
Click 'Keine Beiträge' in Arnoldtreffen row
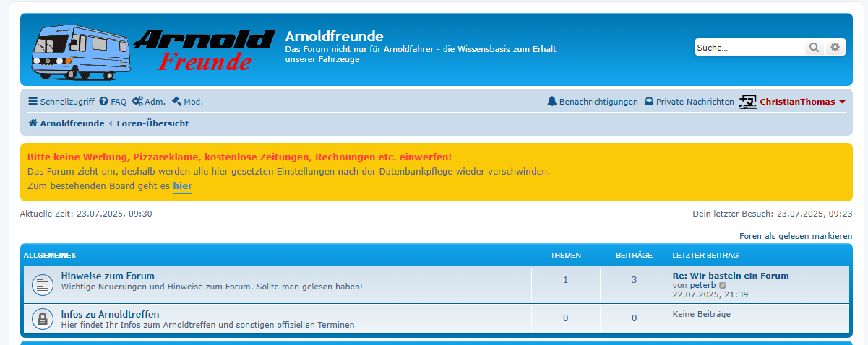[702, 314]
